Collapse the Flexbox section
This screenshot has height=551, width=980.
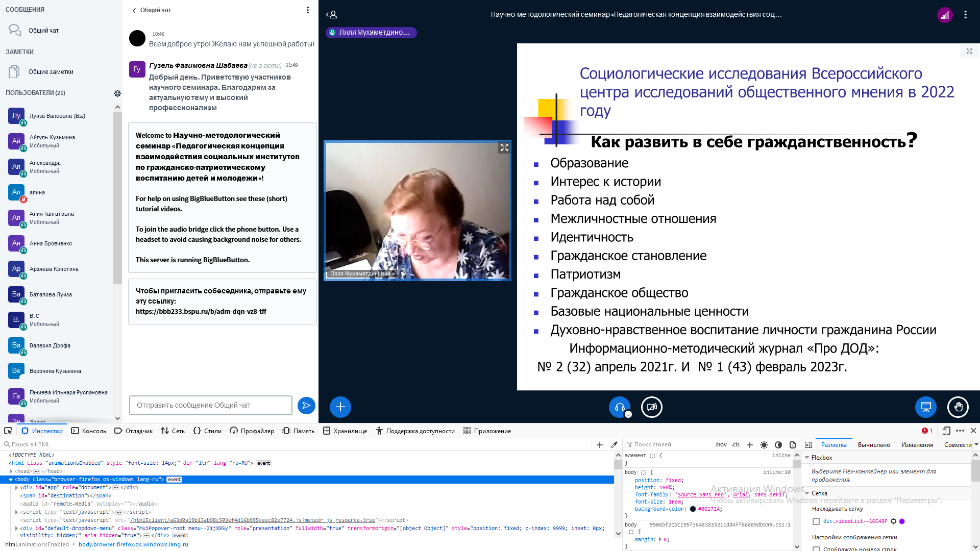point(807,458)
